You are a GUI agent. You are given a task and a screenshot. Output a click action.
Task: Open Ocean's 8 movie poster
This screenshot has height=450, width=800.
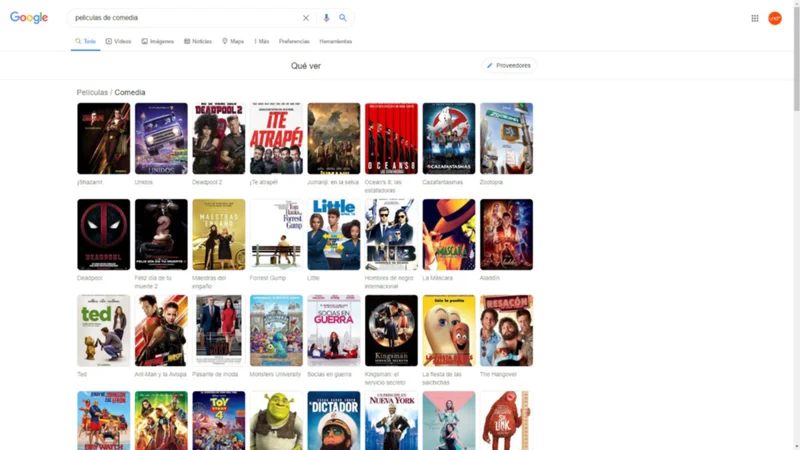(391, 138)
